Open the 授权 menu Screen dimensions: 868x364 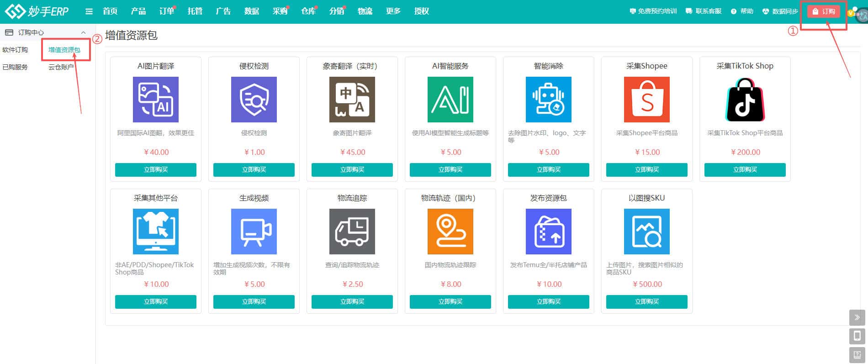pos(422,11)
